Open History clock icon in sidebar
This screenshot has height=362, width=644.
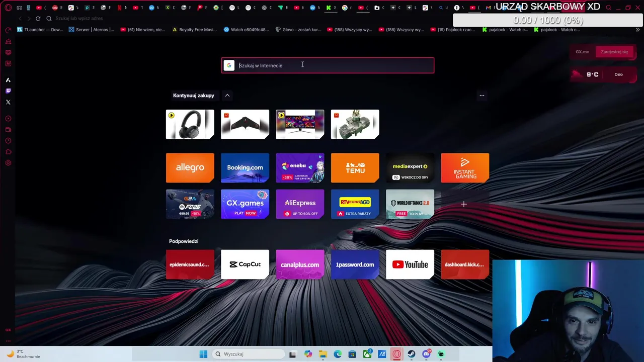[8, 141]
